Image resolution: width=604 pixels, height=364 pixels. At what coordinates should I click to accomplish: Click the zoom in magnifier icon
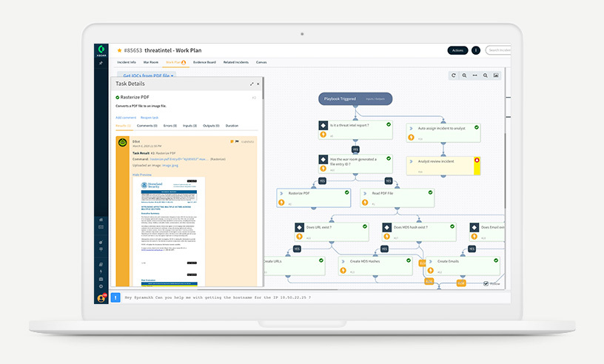click(x=464, y=75)
